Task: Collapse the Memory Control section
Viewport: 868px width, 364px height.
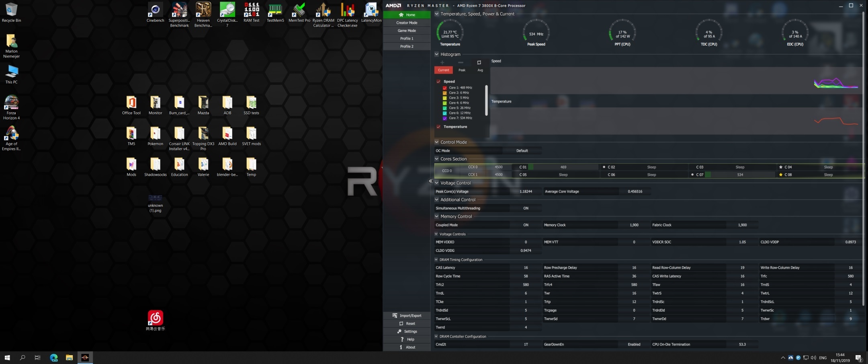Action: (x=437, y=216)
